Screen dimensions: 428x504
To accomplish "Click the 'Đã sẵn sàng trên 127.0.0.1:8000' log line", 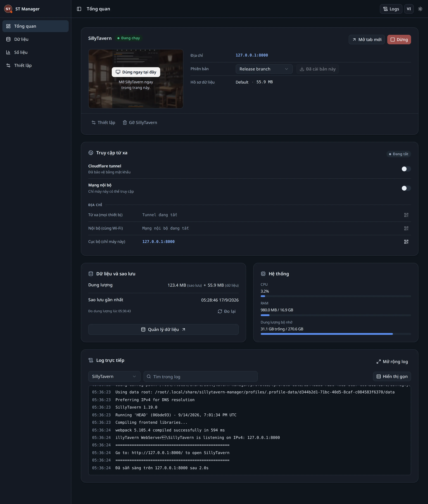I will [162, 468].
